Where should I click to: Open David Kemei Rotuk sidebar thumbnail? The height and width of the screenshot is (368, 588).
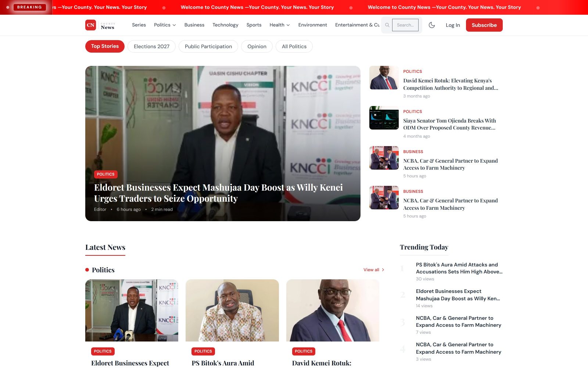click(x=384, y=78)
